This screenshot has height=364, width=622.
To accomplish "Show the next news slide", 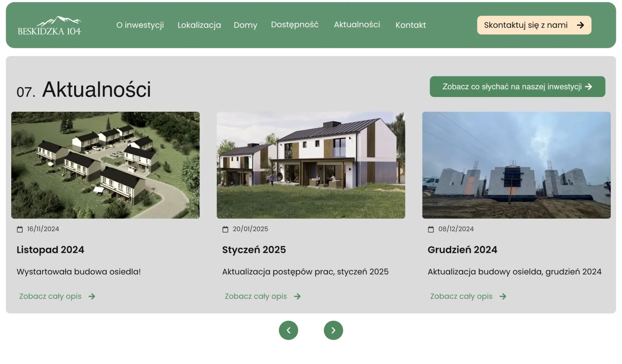I will tap(333, 330).
